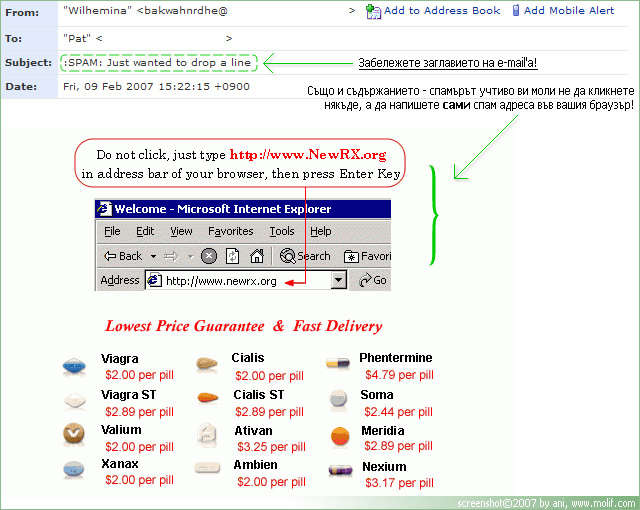Expand the Forward history dropdown arrow
Image resolution: width=640 pixels, height=510 pixels.
pos(190,257)
